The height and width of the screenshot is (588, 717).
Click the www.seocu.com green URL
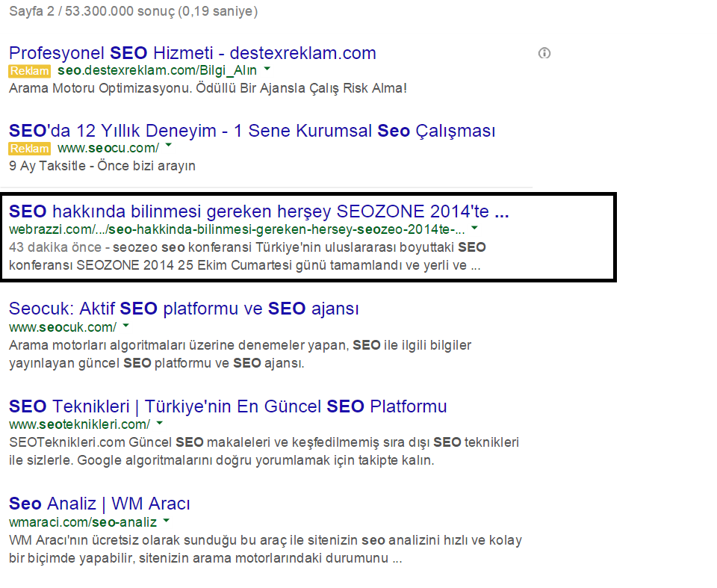coord(108,148)
